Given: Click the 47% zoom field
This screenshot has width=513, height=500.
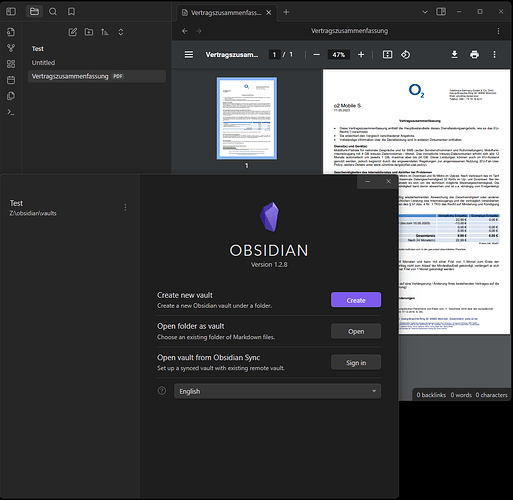Looking at the screenshot, I should pos(339,55).
